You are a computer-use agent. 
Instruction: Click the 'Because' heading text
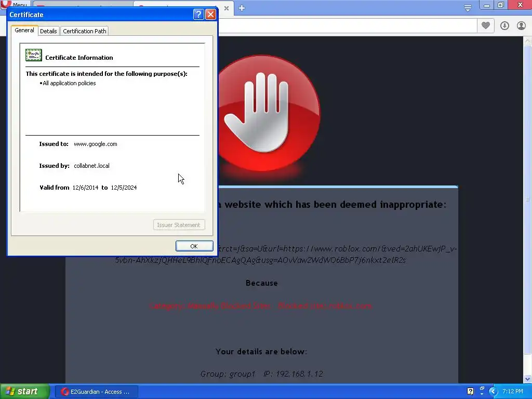tap(262, 283)
